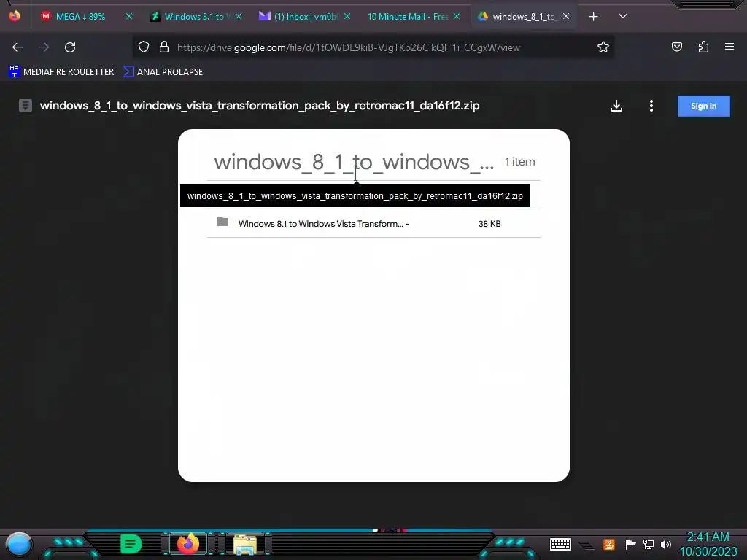Open Drive more actions three-dot menu

tap(651, 106)
